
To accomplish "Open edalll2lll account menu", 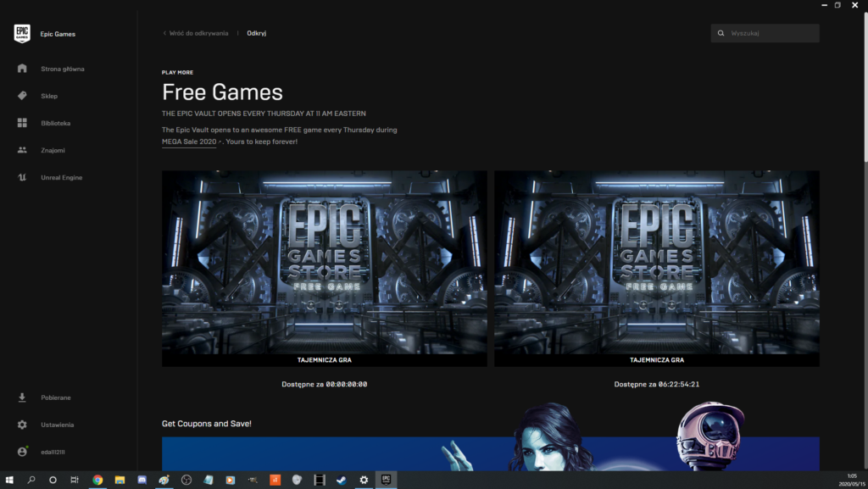I will pyautogui.click(x=53, y=452).
